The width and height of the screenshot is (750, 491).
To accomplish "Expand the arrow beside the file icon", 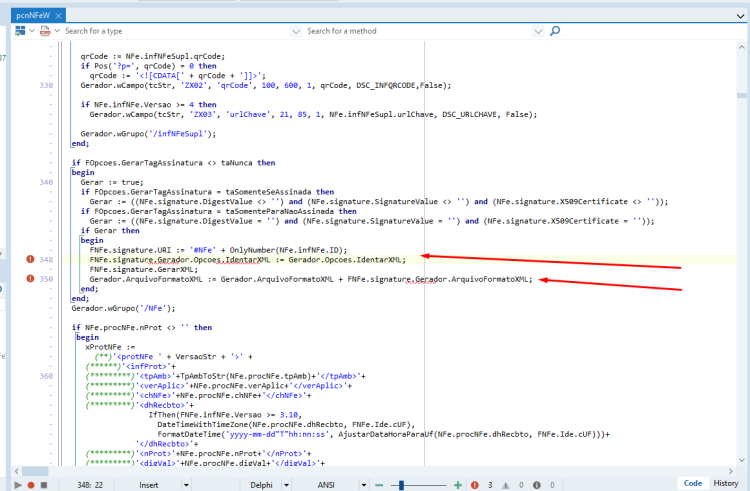I will coord(57,31).
